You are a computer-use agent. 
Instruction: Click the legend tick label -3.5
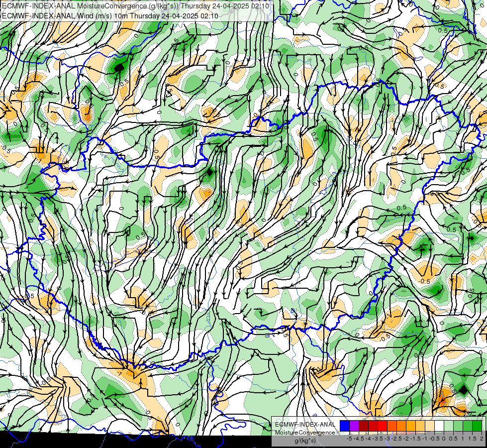point(378,439)
